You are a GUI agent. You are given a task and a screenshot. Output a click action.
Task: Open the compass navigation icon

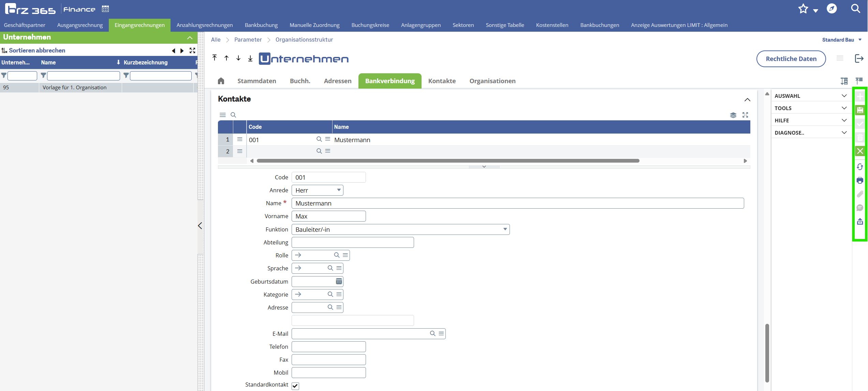click(x=832, y=9)
